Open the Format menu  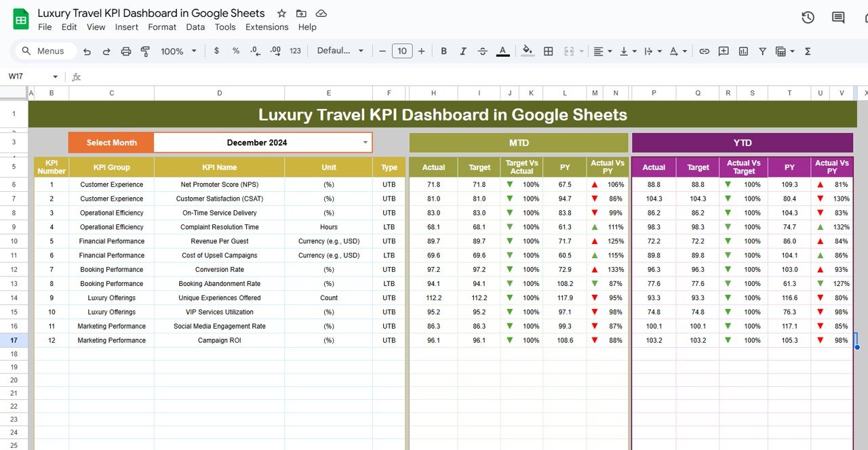click(162, 27)
